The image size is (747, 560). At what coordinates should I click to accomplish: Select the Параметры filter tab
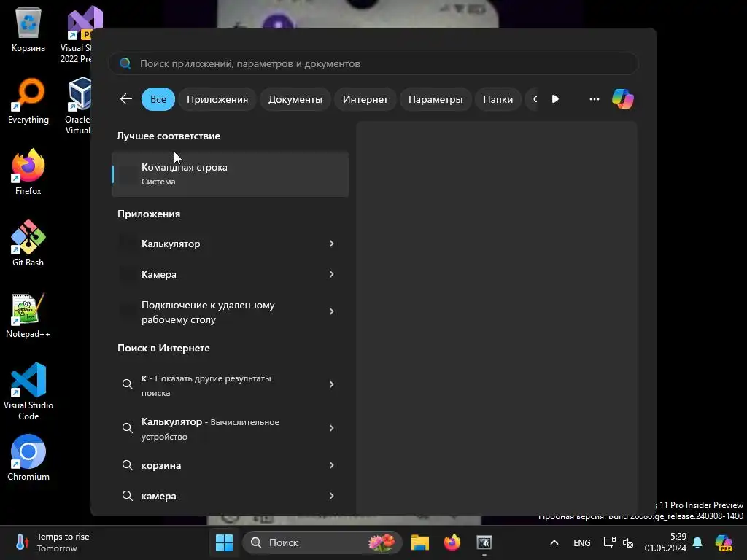(x=436, y=99)
